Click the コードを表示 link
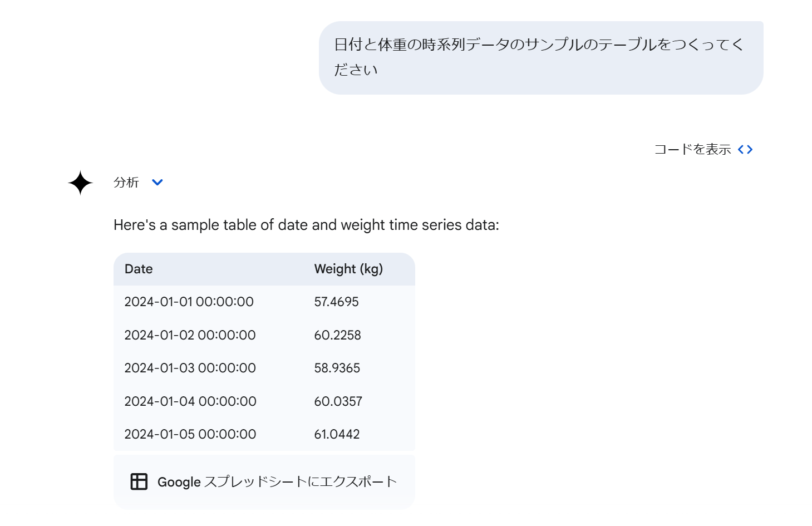The image size is (812, 526). tap(692, 149)
